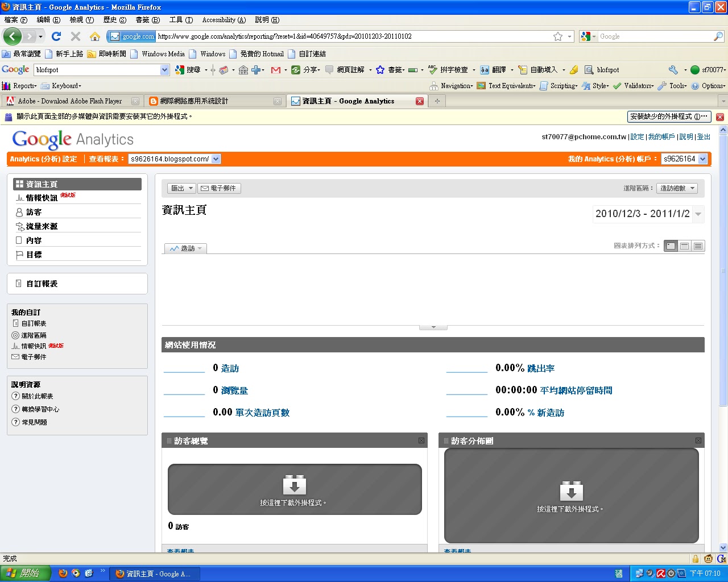Open Google Toolbar bookmarks star

coord(380,70)
